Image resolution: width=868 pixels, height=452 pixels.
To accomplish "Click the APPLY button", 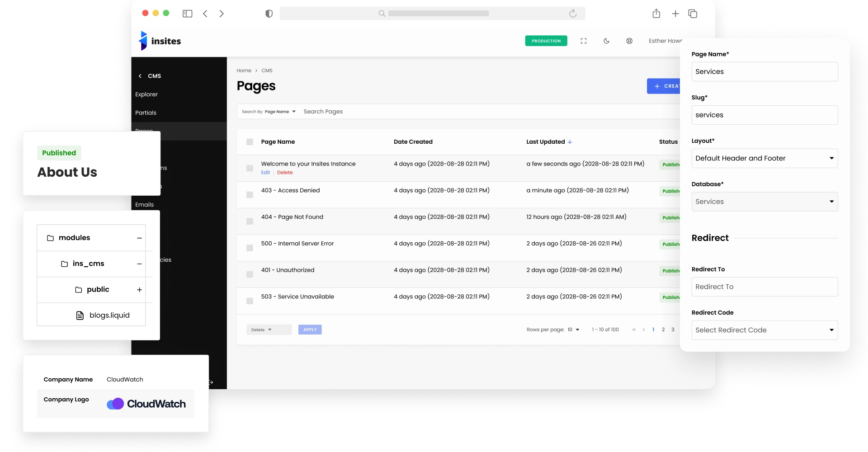I will pyautogui.click(x=310, y=330).
